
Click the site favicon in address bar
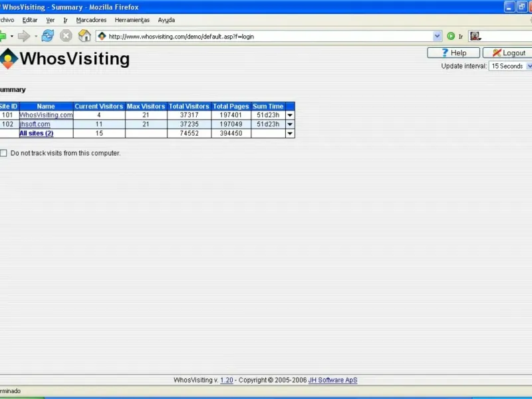102,36
